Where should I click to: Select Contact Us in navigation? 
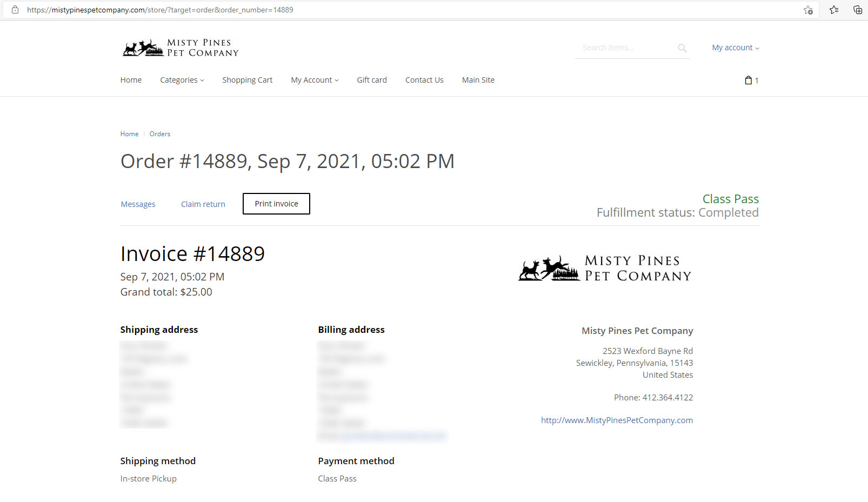[x=424, y=80]
